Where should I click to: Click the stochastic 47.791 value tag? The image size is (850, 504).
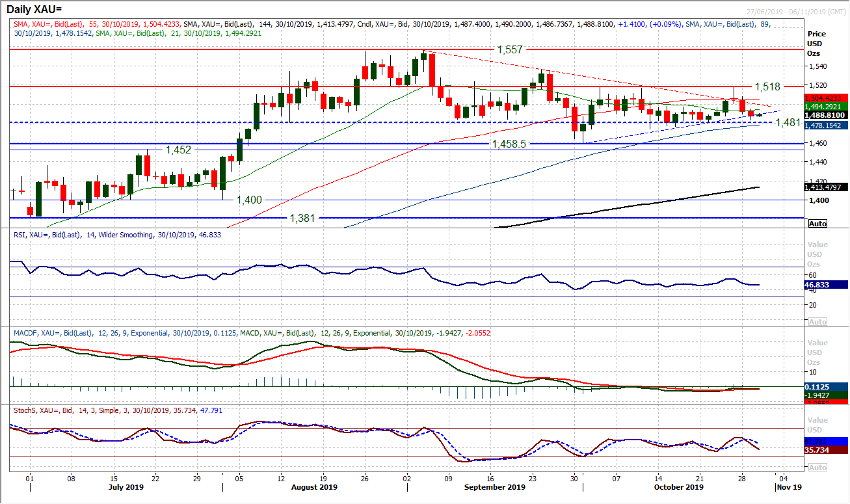[826, 441]
